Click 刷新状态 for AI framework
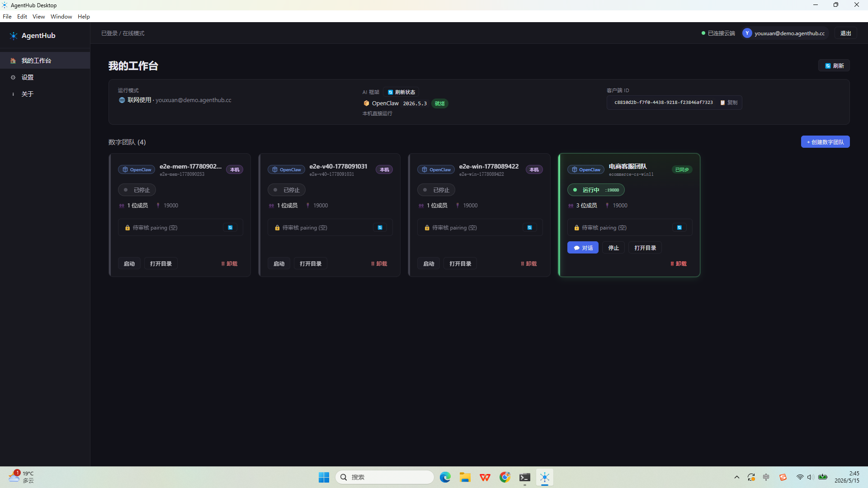The height and width of the screenshot is (488, 868). (x=401, y=92)
